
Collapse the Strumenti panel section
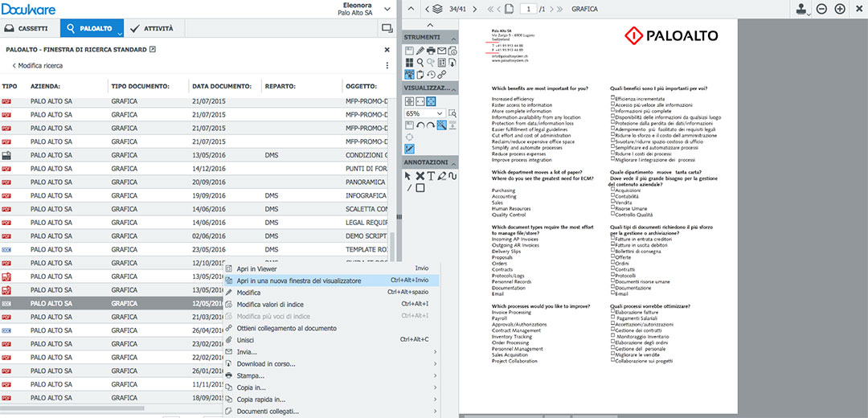coord(454,39)
